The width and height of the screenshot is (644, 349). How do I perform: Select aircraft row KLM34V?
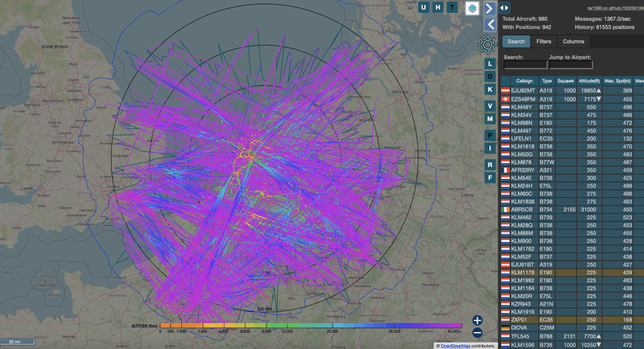572,114
